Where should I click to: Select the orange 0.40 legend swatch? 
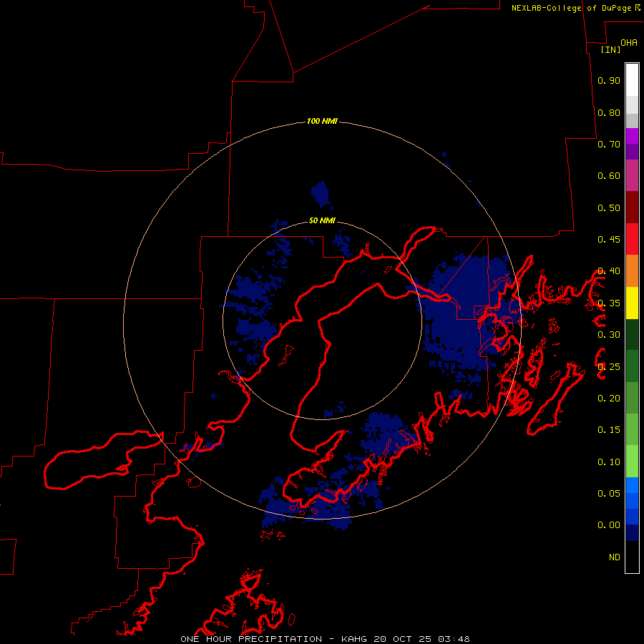(x=632, y=271)
